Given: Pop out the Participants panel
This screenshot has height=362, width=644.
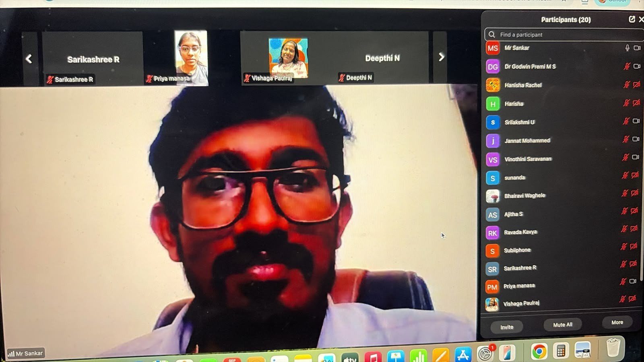Looking at the screenshot, I should pyautogui.click(x=632, y=19).
